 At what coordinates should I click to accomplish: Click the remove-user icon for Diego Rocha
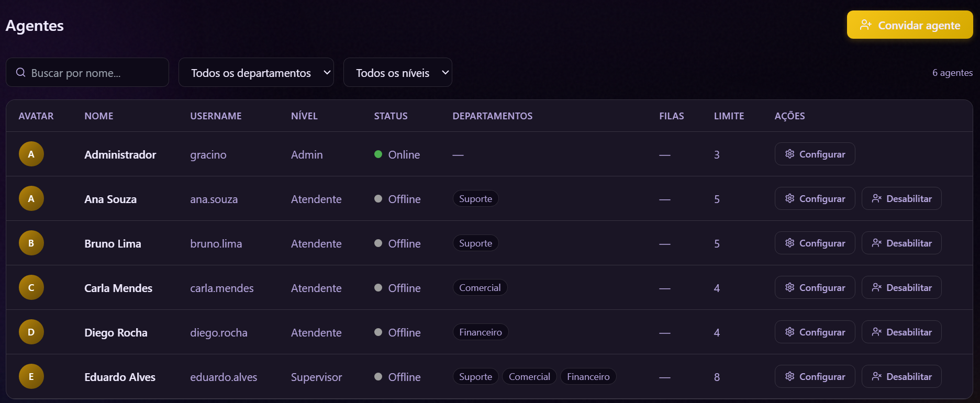point(877,332)
